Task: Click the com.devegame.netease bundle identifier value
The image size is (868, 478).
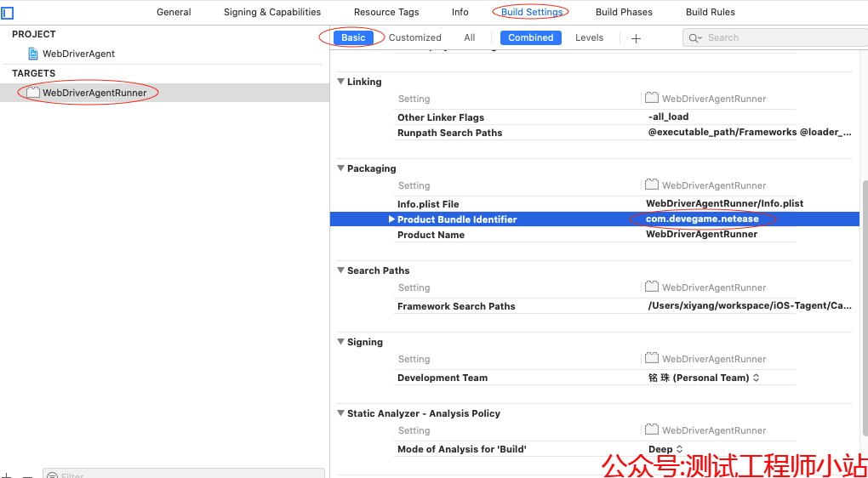Action: (x=703, y=219)
